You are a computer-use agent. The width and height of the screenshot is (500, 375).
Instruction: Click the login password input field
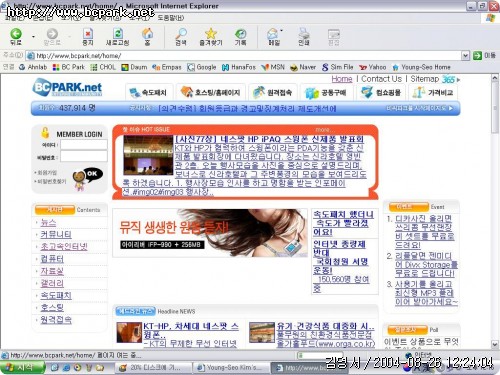pos(84,156)
